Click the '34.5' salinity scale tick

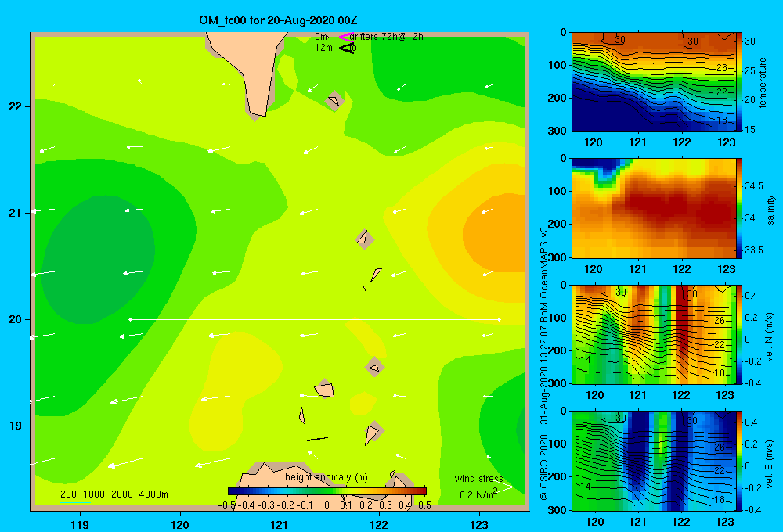(x=753, y=186)
